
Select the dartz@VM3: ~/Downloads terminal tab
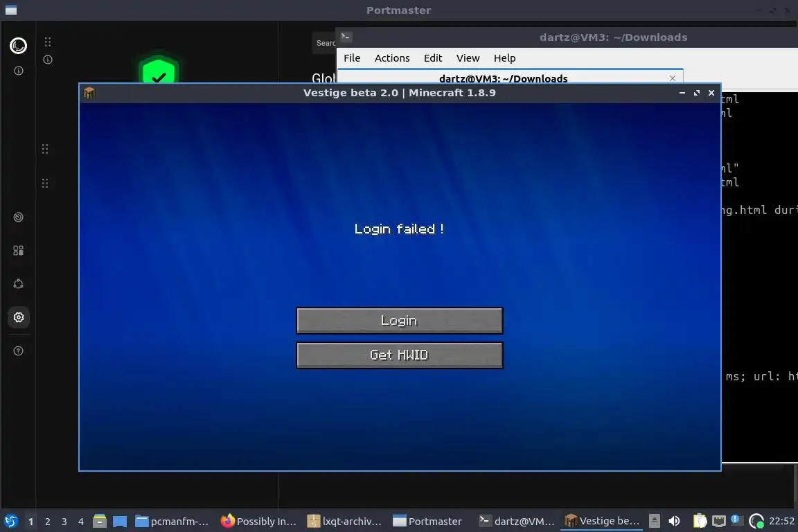(504, 78)
